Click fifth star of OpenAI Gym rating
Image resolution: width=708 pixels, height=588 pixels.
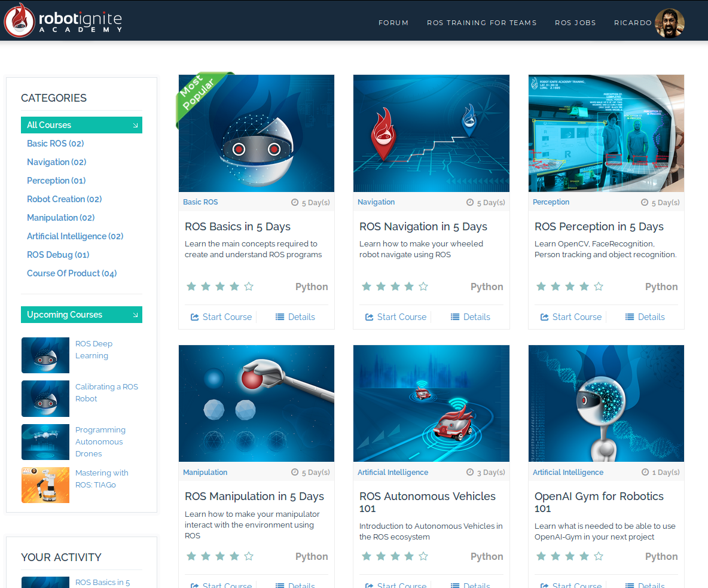tap(599, 556)
